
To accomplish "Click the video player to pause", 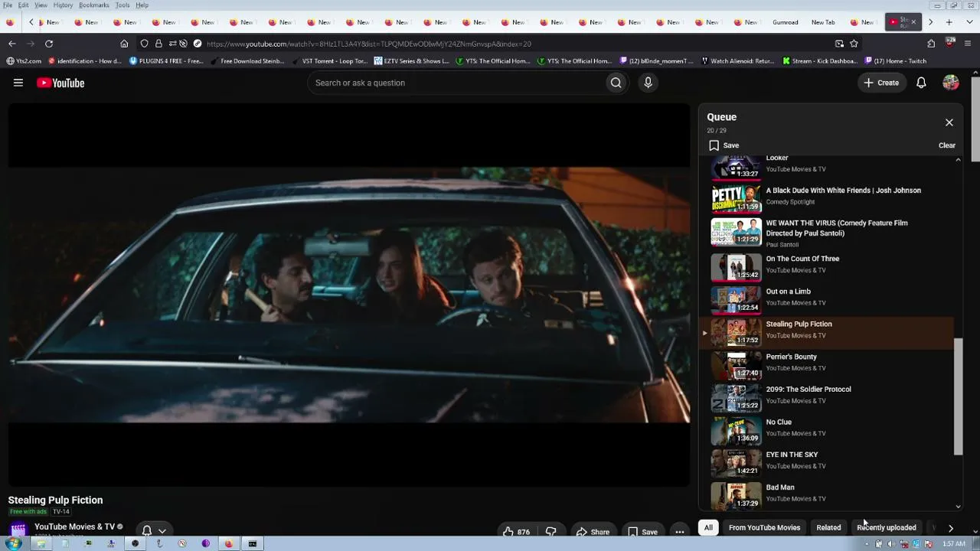I will click(x=349, y=295).
